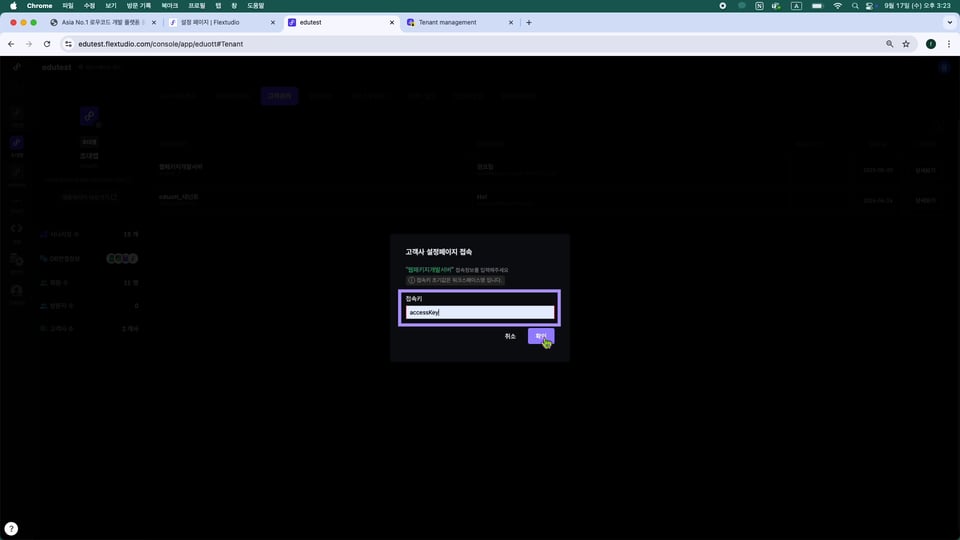Switch to Asia No.1 로우코드 tab
Image resolution: width=960 pixels, height=540 pixels.
click(101, 23)
